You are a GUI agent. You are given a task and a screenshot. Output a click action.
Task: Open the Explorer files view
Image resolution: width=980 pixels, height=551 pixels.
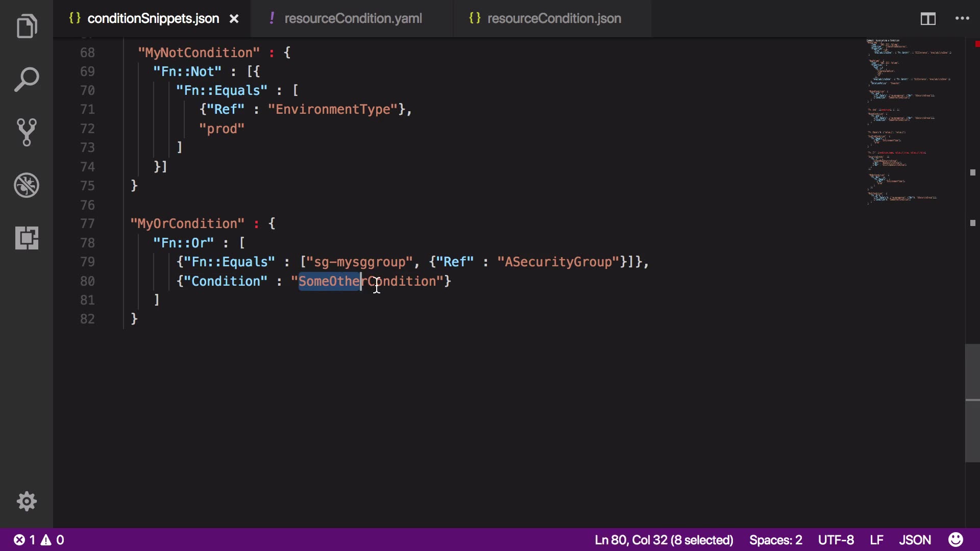point(27,27)
